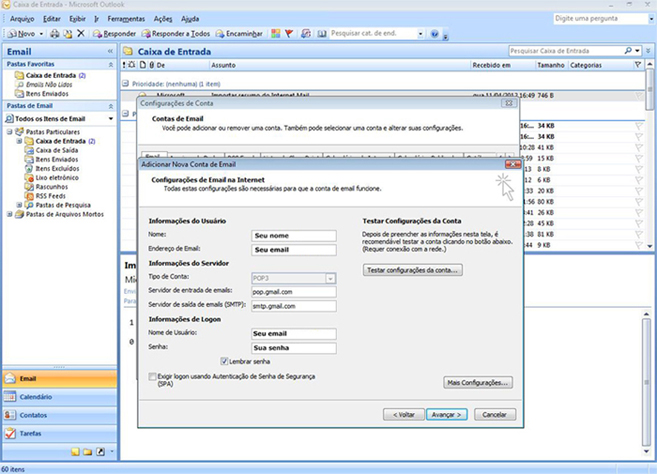Open the dropdown arrow next to Novo
Image resolution: width=657 pixels, height=474 pixels.
pos(41,34)
